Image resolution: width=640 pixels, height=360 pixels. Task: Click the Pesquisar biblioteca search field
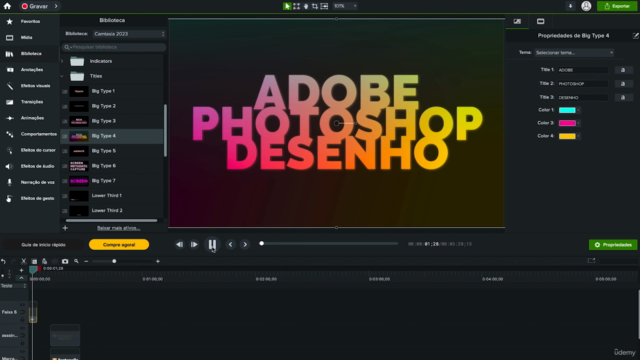(114, 47)
